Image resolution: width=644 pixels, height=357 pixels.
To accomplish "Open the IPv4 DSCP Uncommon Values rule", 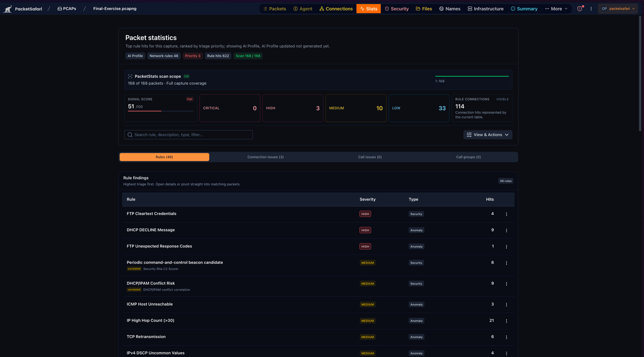I will pos(155,353).
